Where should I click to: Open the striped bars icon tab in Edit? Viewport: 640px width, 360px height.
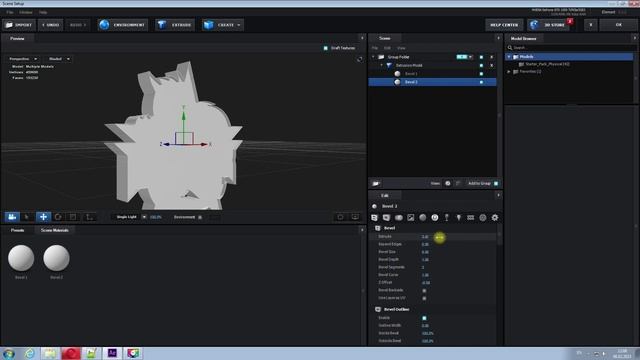(x=471, y=218)
